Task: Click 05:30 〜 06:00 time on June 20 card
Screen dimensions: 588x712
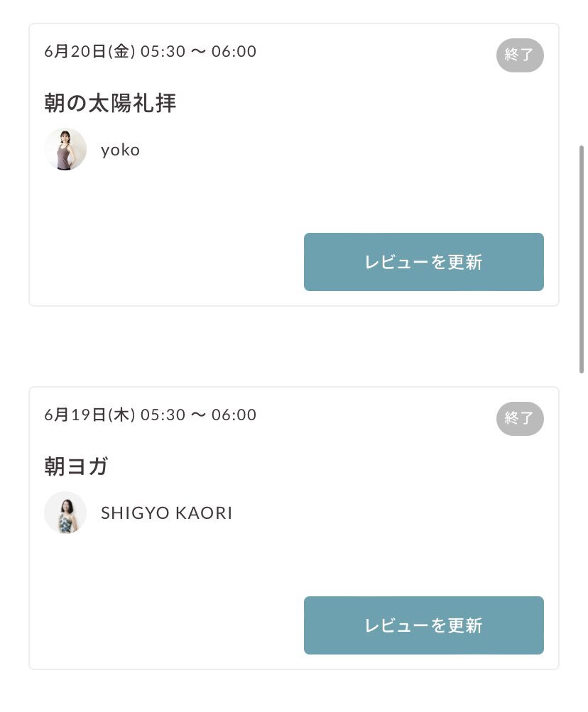Action: [x=199, y=51]
